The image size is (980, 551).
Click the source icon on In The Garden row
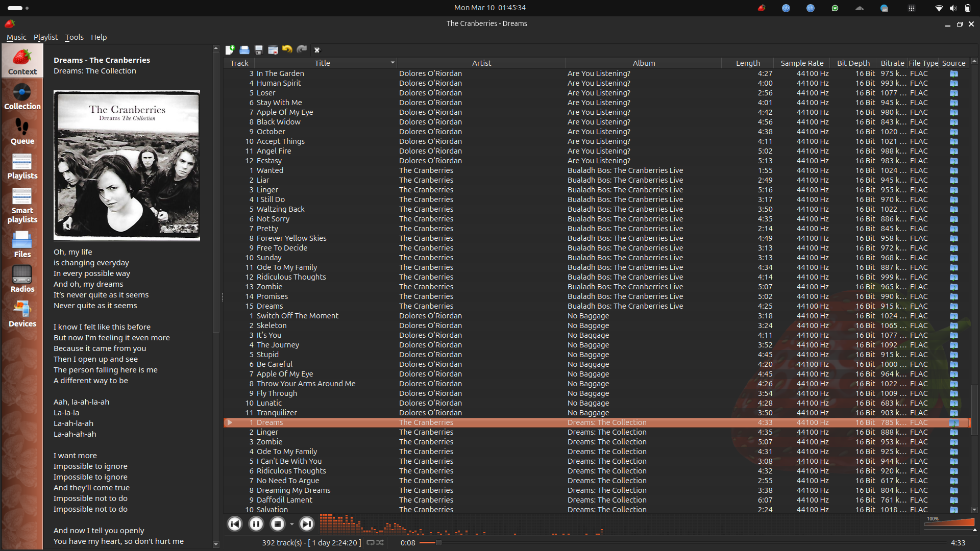coord(953,73)
